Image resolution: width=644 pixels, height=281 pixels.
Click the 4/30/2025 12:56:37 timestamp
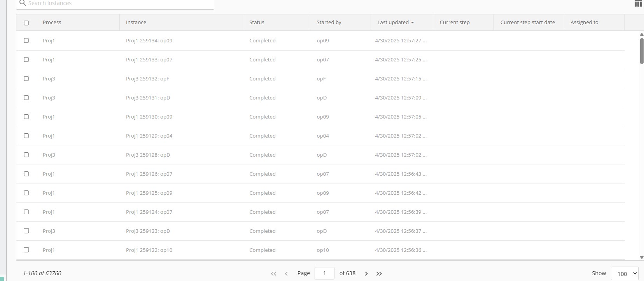coord(401,231)
